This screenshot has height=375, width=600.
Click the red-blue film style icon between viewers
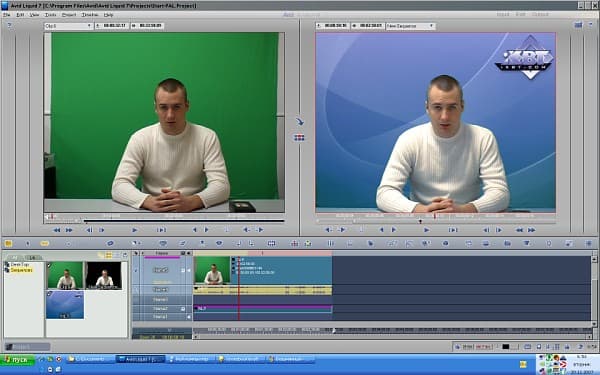(299, 137)
